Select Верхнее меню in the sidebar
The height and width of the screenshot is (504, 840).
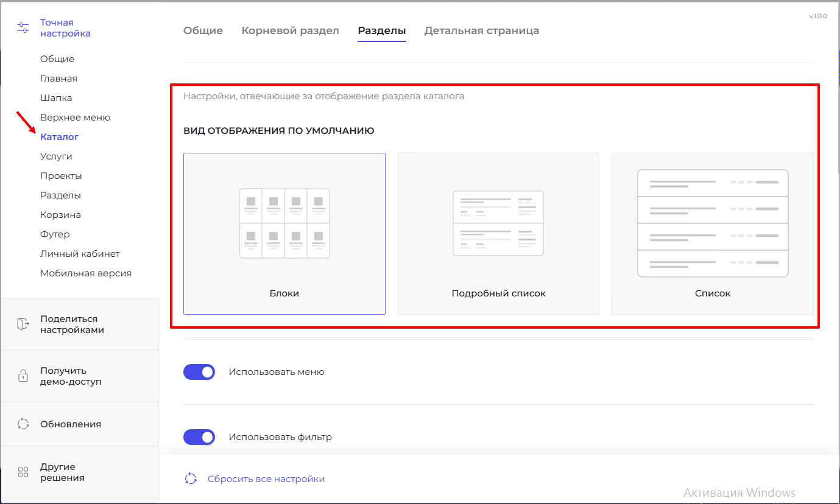coord(75,117)
